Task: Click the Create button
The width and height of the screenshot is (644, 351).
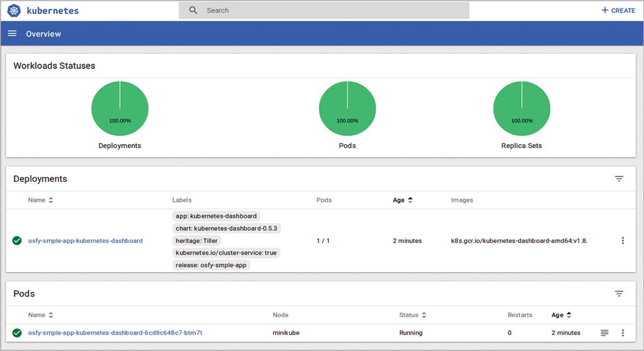Action: [x=618, y=11]
